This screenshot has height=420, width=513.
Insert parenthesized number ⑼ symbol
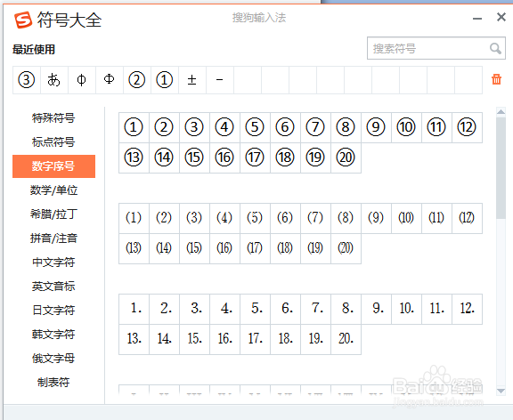(x=376, y=218)
